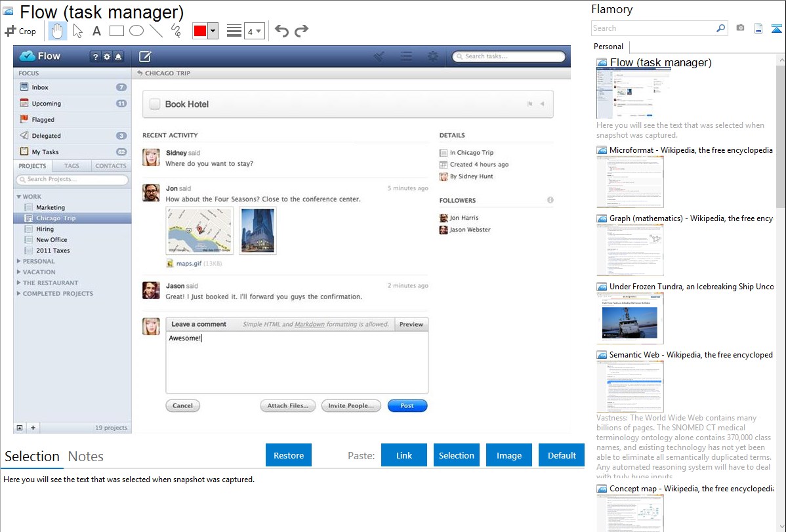Flag the Book Hotel task
786x532 pixels.
pos(529,104)
